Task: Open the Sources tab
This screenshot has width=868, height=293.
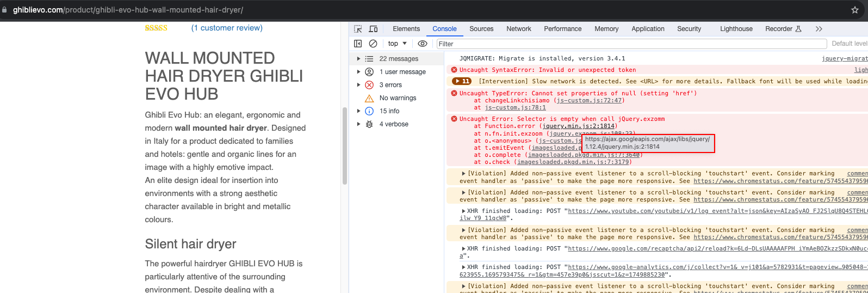Action: (481, 29)
